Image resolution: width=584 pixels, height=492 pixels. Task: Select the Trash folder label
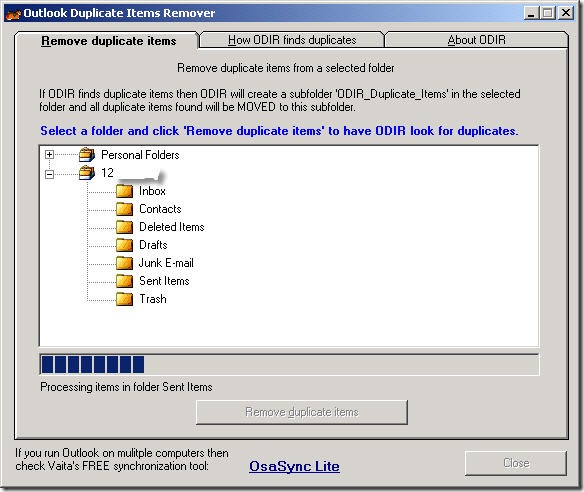pyautogui.click(x=153, y=299)
